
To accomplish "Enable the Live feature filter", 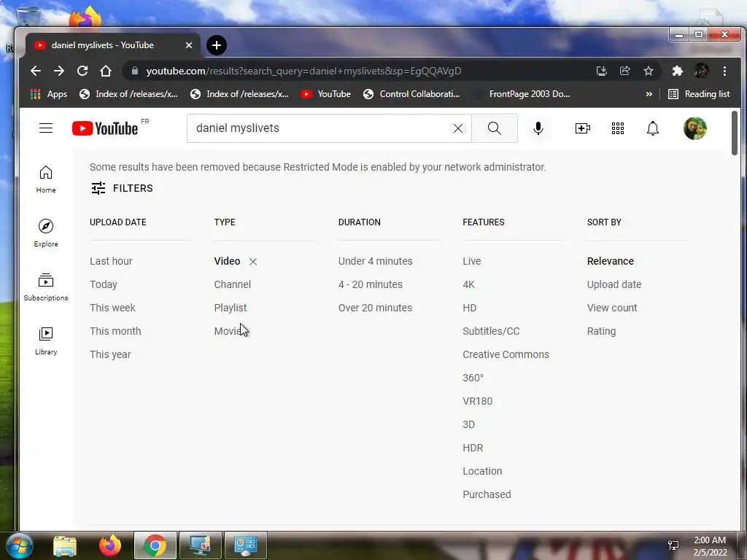I will pos(472,261).
